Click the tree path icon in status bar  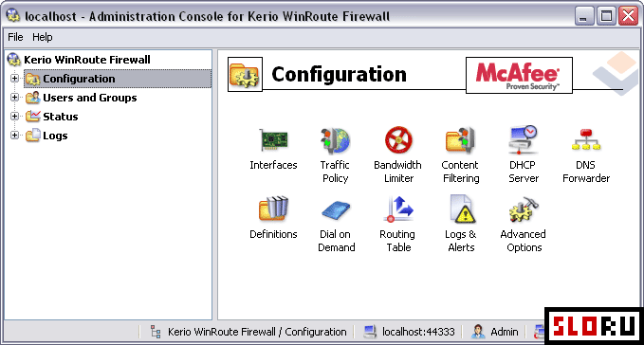tap(156, 332)
